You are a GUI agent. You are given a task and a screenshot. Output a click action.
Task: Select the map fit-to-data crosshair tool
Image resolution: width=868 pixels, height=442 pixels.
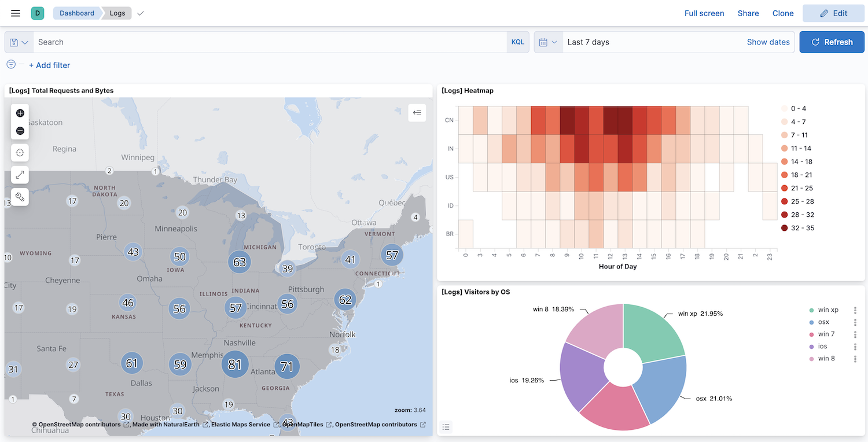pyautogui.click(x=20, y=153)
